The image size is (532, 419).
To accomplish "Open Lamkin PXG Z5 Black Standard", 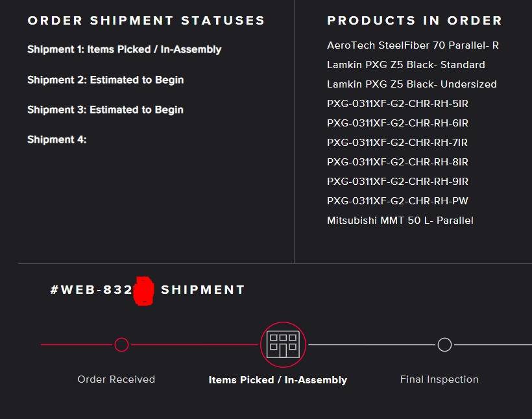I will tap(405, 65).
